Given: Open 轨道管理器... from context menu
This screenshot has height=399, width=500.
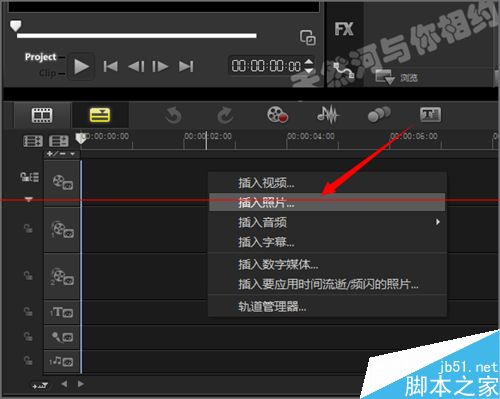Looking at the screenshot, I should [327, 306].
